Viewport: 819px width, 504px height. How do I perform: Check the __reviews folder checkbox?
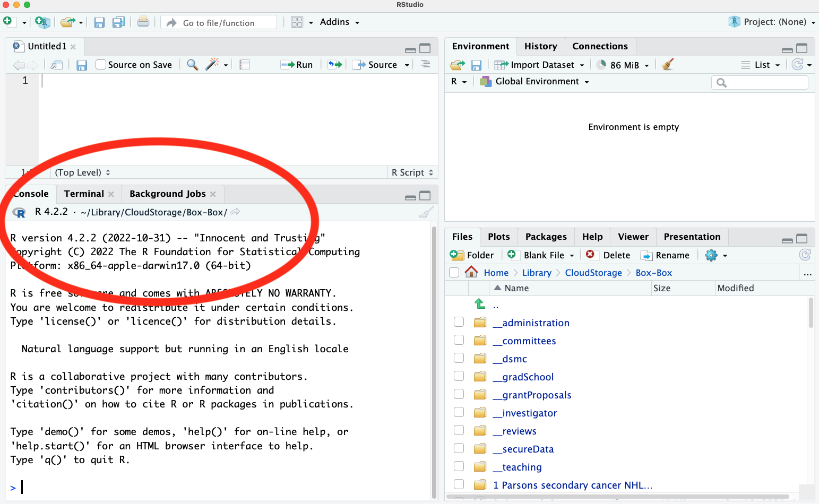[459, 430]
